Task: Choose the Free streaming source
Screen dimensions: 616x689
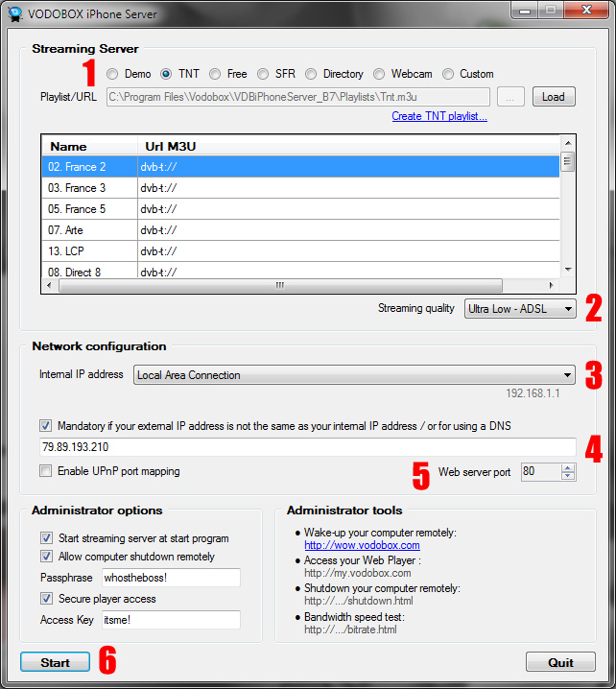Action: click(215, 74)
